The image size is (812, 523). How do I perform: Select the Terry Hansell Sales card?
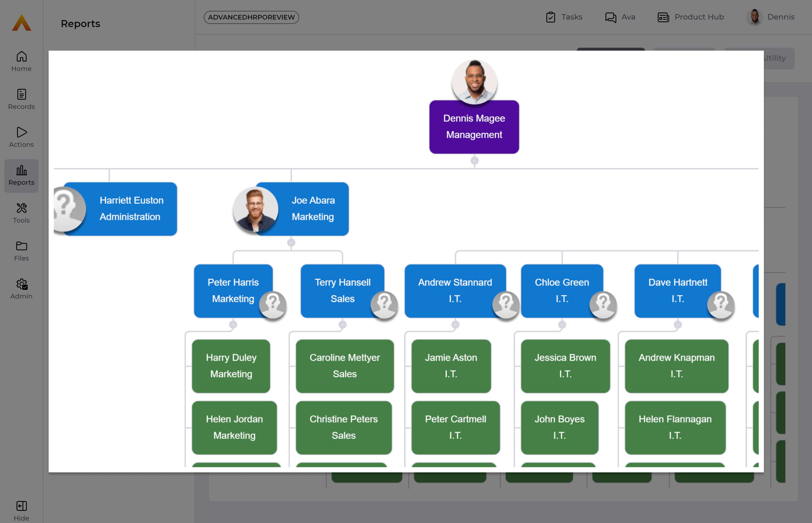(x=343, y=291)
